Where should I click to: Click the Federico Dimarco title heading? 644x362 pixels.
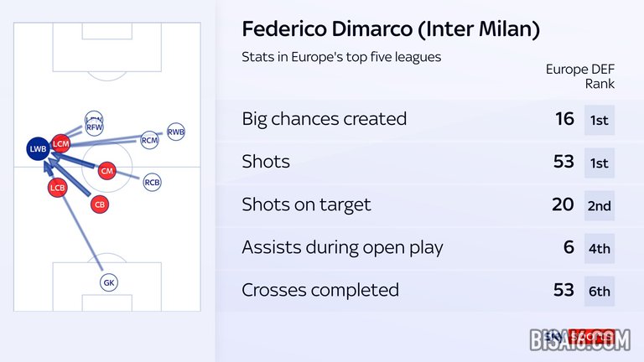[x=391, y=29]
